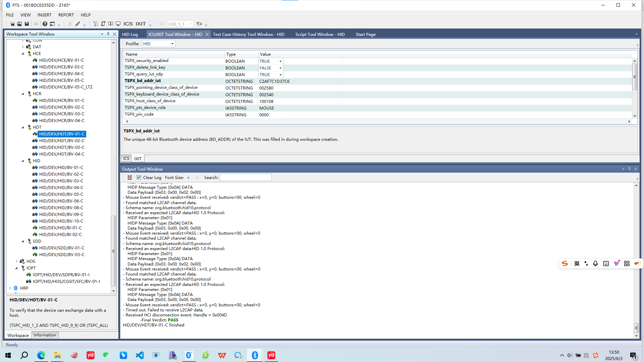Viewport: 644px width, 362px height.
Task: Collapse the HCE tree node
Action: point(23,54)
